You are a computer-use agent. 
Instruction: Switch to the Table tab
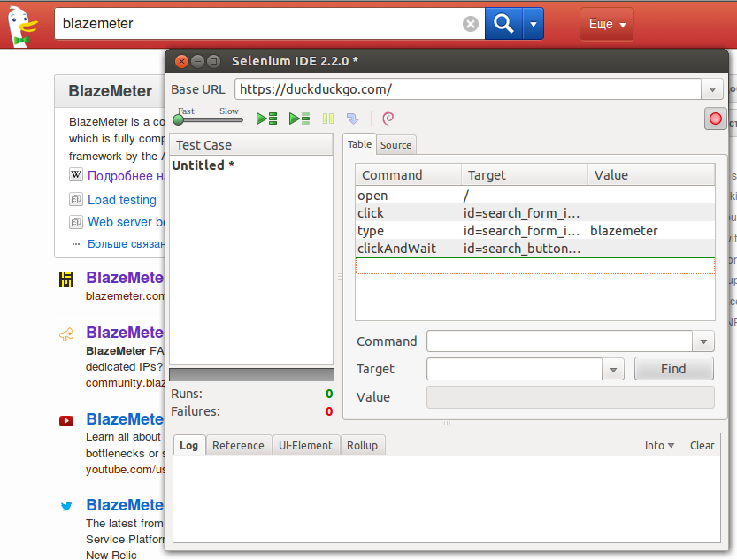pyautogui.click(x=359, y=144)
